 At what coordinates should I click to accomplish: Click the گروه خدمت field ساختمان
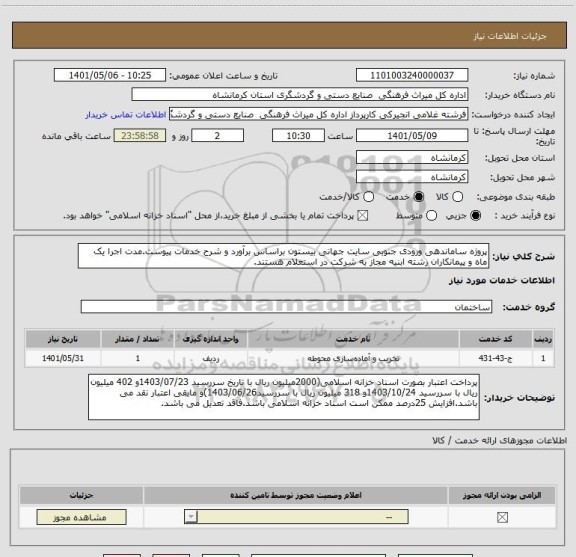pyautogui.click(x=286, y=307)
